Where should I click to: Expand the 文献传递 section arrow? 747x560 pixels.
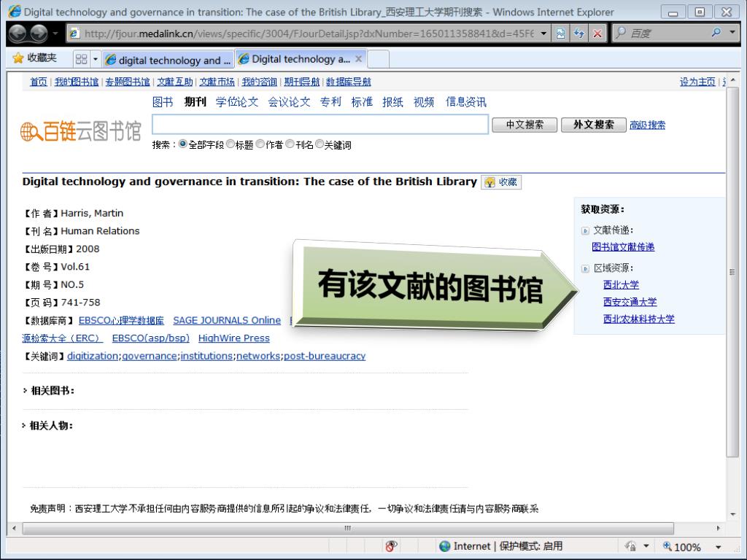point(586,231)
